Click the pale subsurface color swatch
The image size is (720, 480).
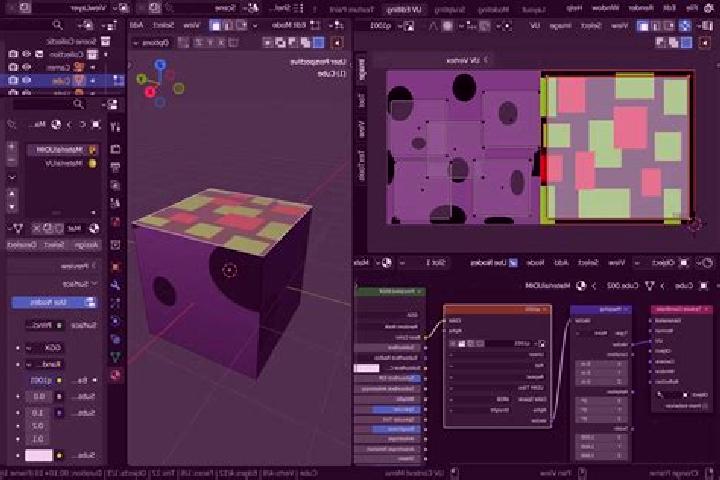pos(39,455)
